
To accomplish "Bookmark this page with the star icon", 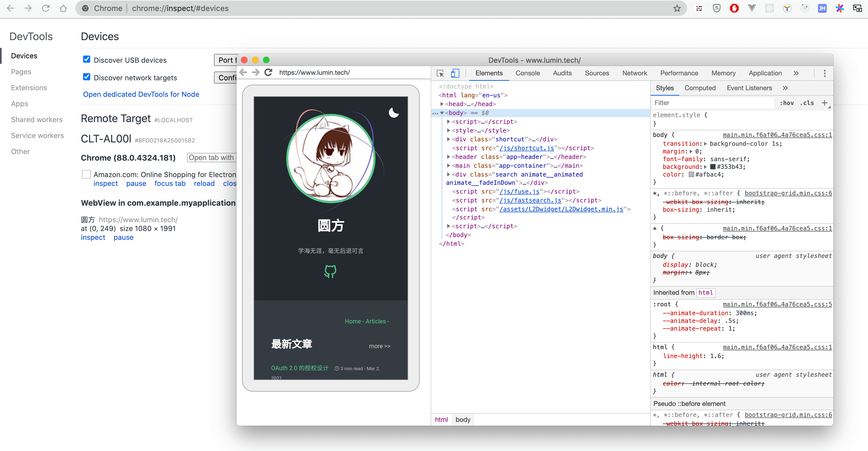I will pyautogui.click(x=677, y=8).
